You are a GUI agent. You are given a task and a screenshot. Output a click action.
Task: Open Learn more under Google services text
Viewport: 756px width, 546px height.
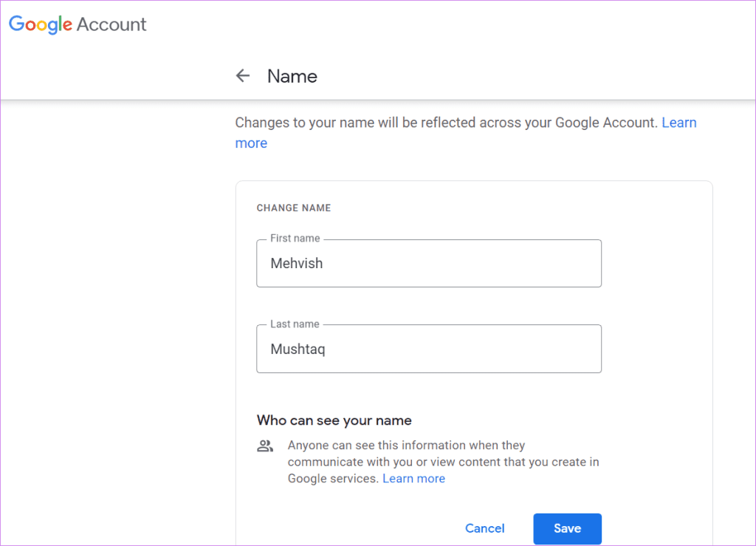(413, 478)
